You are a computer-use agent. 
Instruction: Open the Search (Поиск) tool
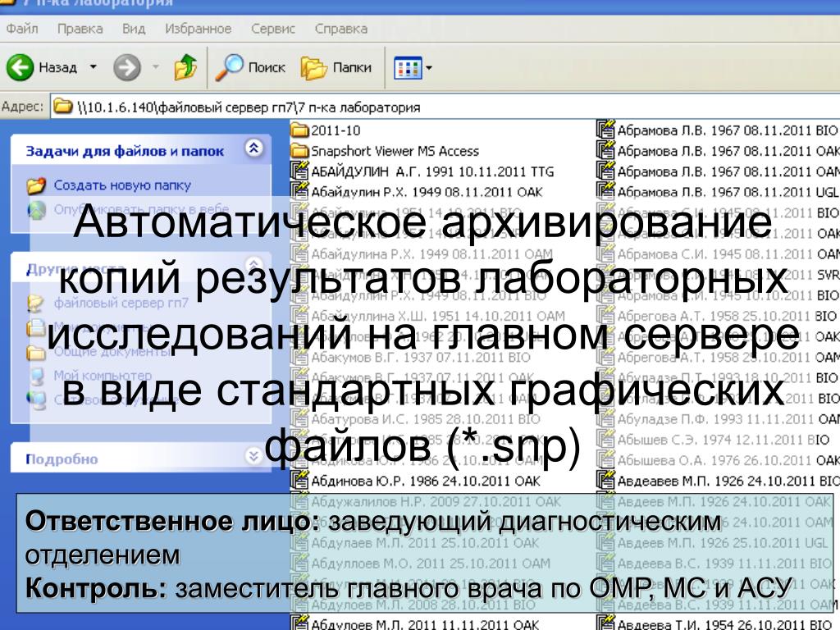[251, 68]
